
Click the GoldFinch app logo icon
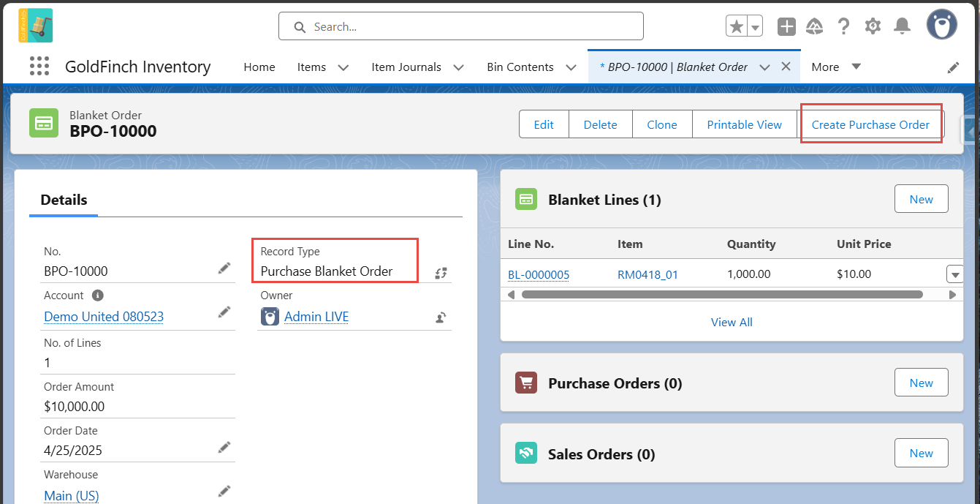coord(35,26)
